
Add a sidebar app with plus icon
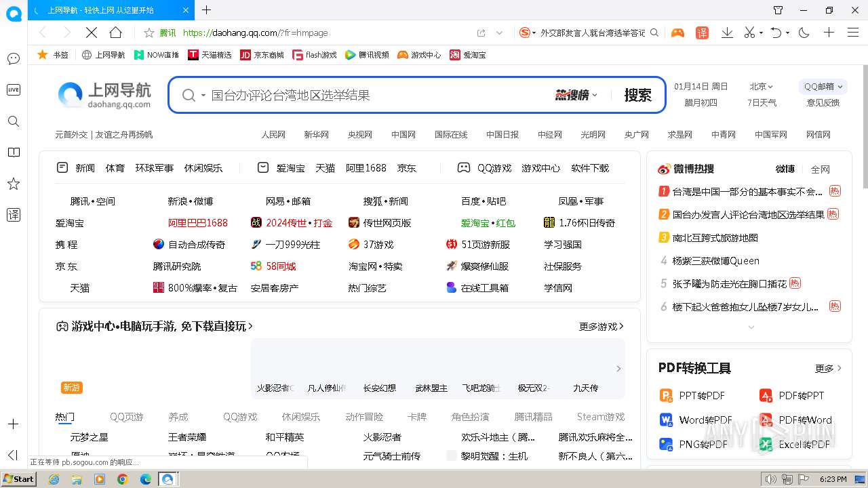[x=13, y=424]
